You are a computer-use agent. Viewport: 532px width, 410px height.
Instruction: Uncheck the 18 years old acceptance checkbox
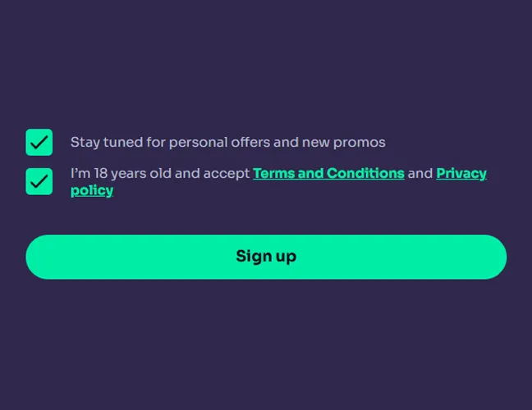pyautogui.click(x=39, y=181)
